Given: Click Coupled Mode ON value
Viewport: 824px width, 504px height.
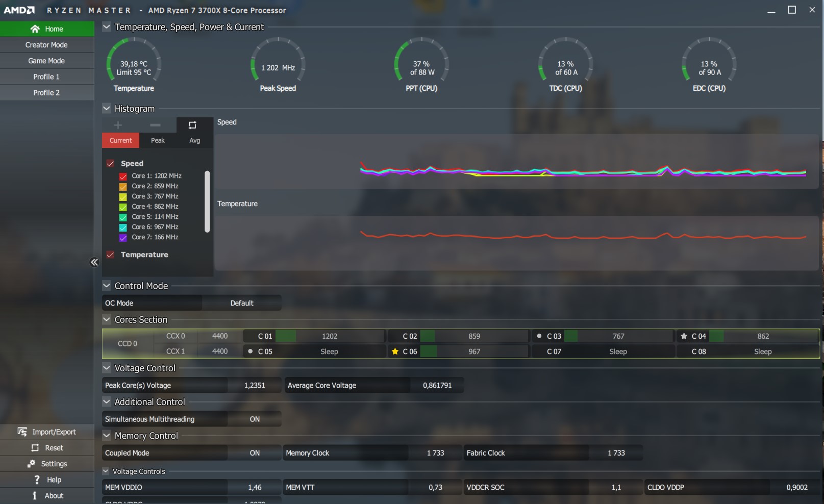Looking at the screenshot, I should tap(255, 453).
